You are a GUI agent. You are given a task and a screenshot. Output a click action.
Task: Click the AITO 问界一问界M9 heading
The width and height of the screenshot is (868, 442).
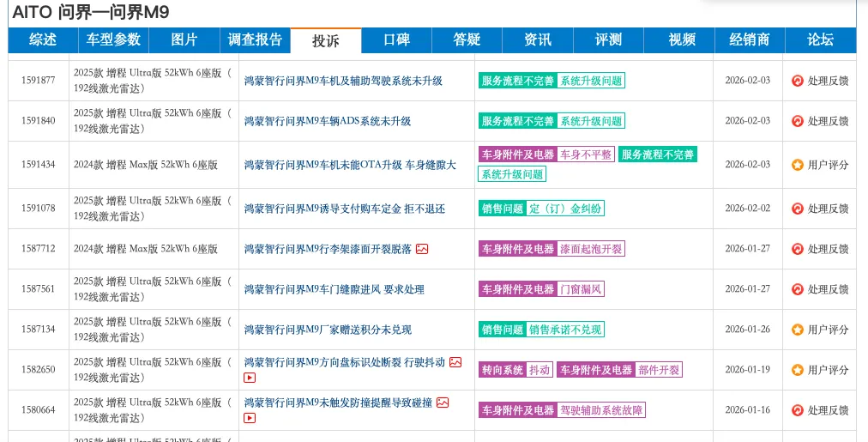click(91, 12)
